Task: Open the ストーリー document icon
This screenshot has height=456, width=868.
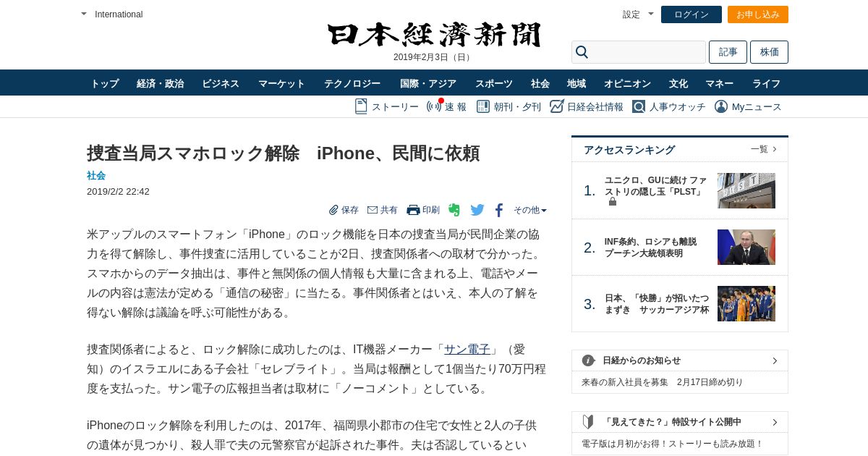Action: pos(361,106)
